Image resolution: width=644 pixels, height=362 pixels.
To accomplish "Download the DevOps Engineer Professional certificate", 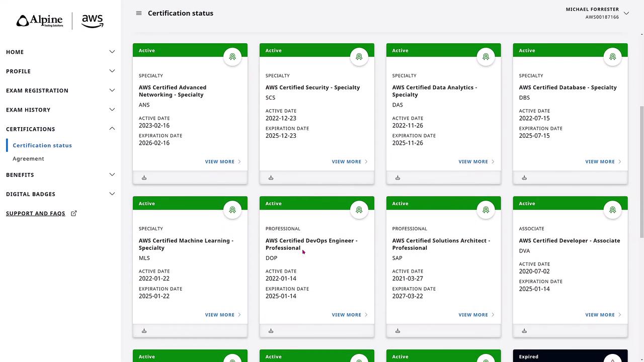I will click(271, 331).
